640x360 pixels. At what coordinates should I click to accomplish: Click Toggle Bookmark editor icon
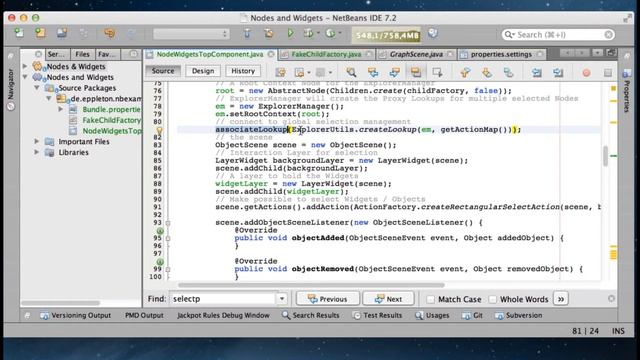point(508,73)
